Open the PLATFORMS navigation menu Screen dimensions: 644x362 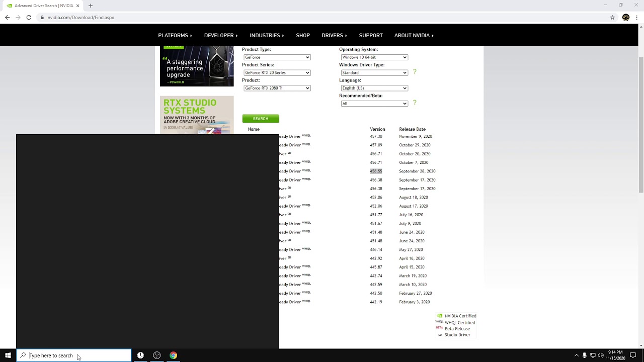175,35
